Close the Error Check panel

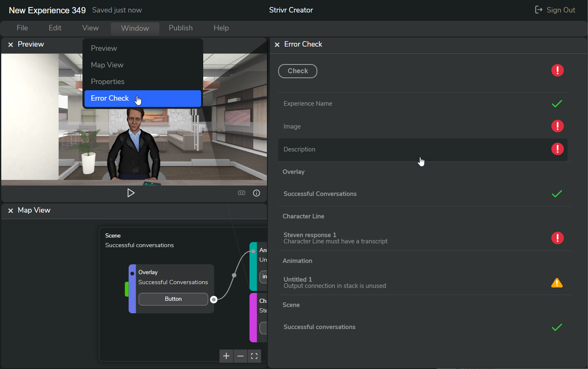pos(277,45)
